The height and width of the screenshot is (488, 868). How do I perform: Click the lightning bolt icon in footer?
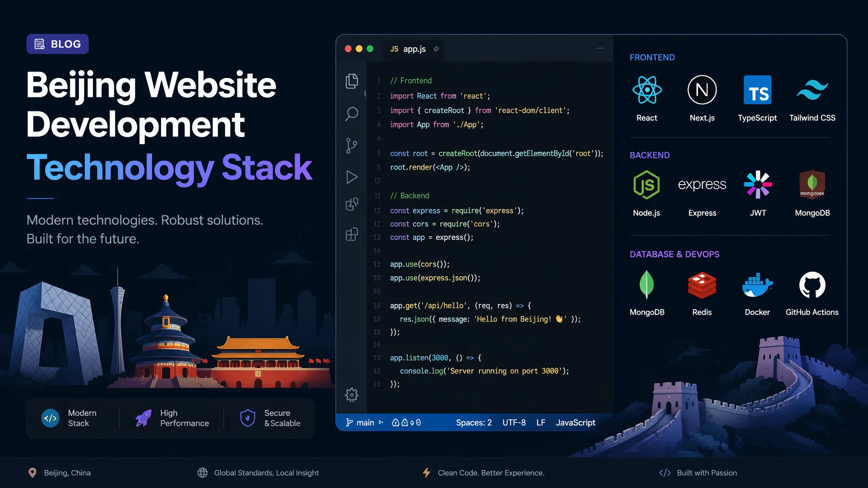click(426, 473)
